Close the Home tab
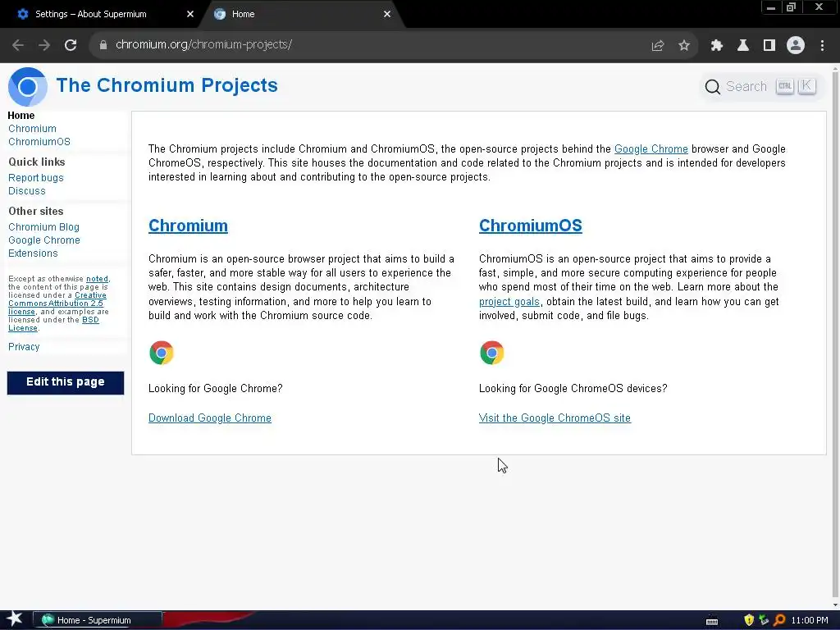Screen dimensions: 840x630 (387, 15)
